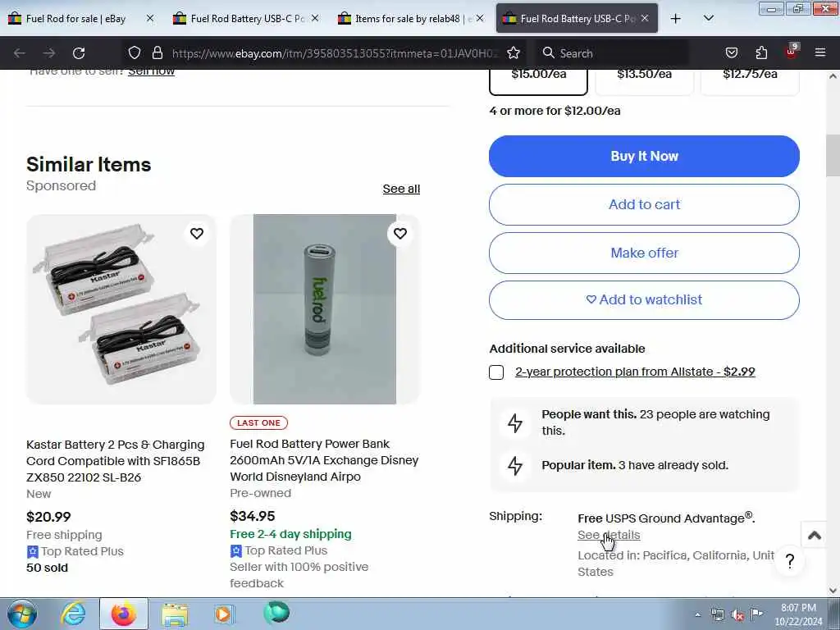
Task: Click the scrollbar up arrow
Action: [x=833, y=76]
